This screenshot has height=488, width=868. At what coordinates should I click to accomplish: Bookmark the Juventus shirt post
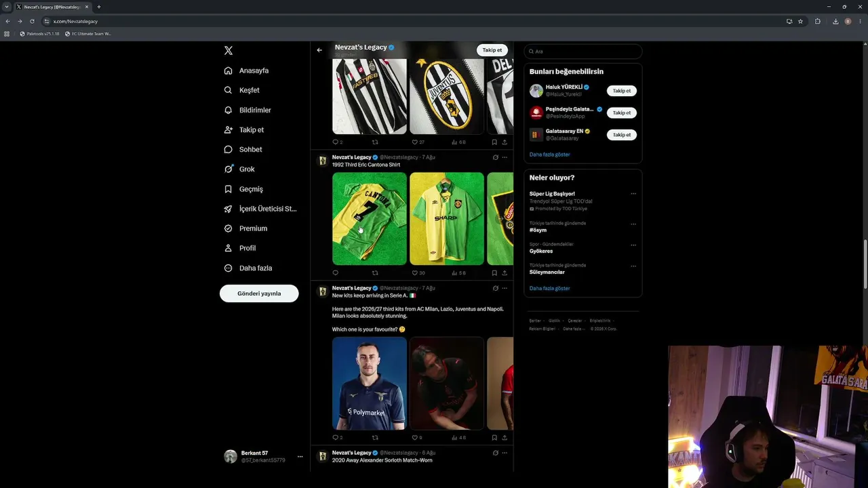tap(494, 142)
